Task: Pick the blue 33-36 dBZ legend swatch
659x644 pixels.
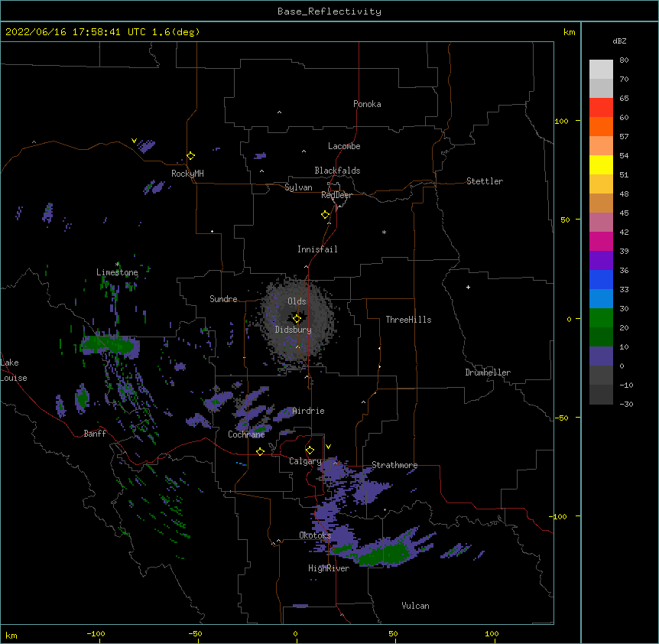Action: coord(601,279)
